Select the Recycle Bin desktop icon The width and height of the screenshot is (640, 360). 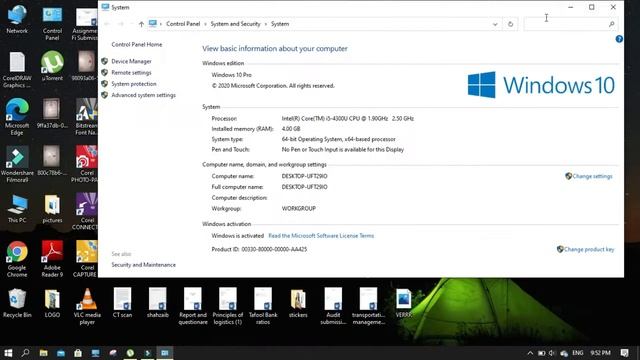pos(17,304)
